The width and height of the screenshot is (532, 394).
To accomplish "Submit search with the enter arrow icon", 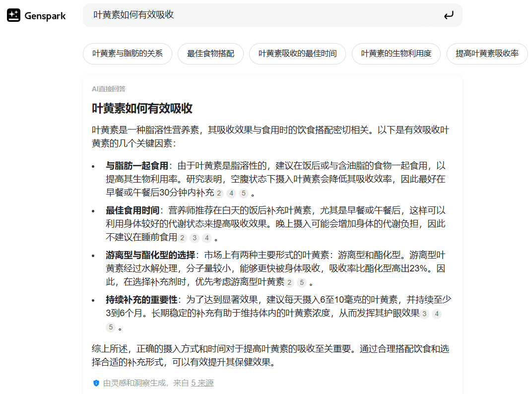I will [x=449, y=15].
